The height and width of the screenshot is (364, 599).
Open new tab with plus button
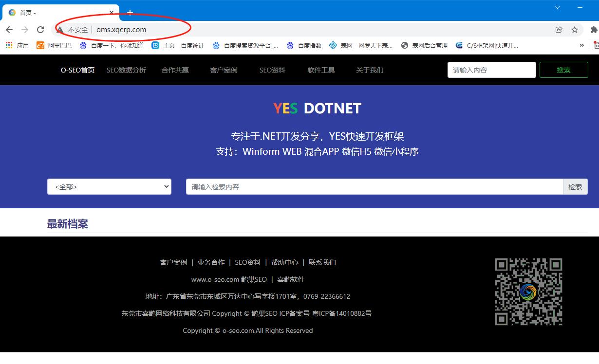130,12
